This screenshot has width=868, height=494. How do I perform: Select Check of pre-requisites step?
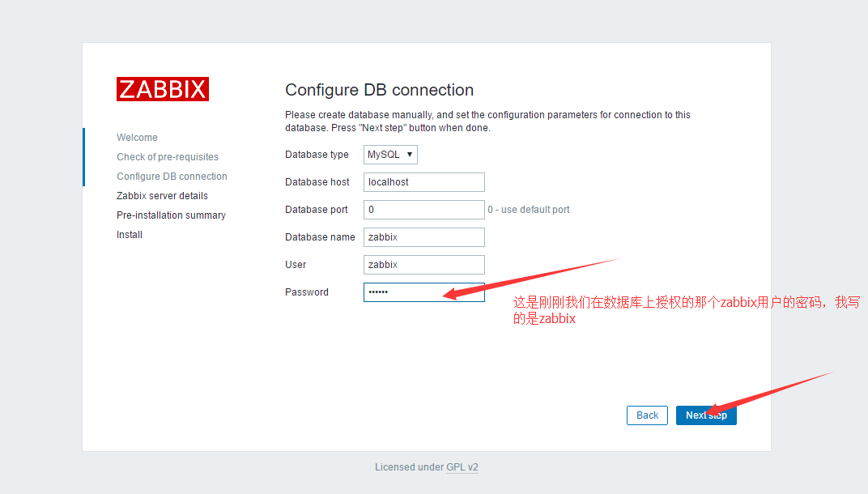click(167, 157)
